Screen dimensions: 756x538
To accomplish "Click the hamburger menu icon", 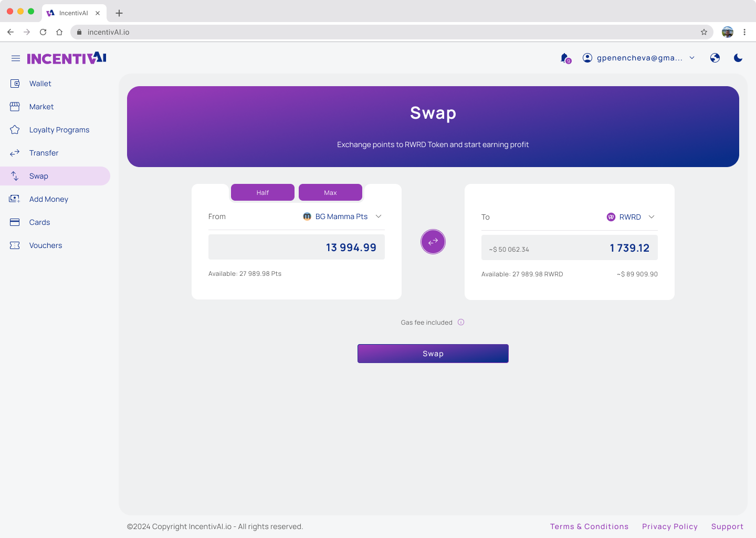I will tap(16, 58).
